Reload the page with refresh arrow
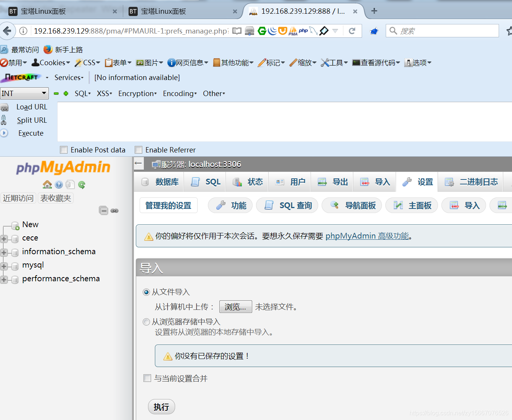512x420 pixels. (x=352, y=31)
